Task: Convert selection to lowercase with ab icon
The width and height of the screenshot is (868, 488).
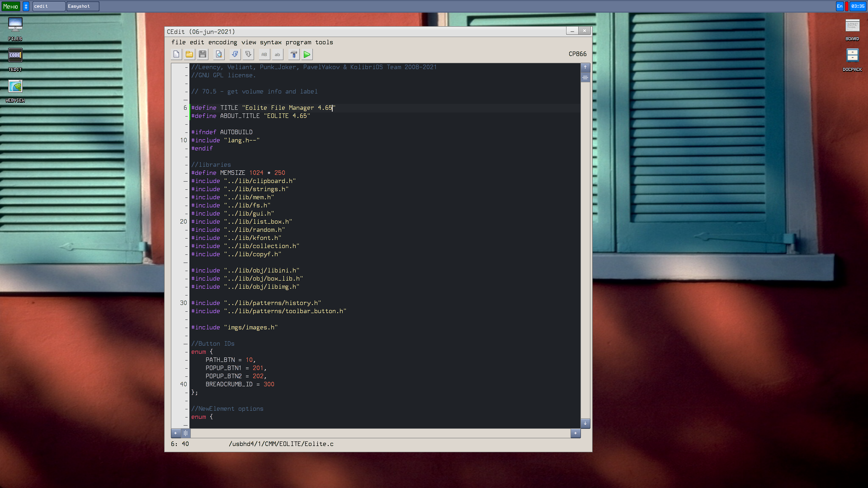Action: (x=278, y=55)
